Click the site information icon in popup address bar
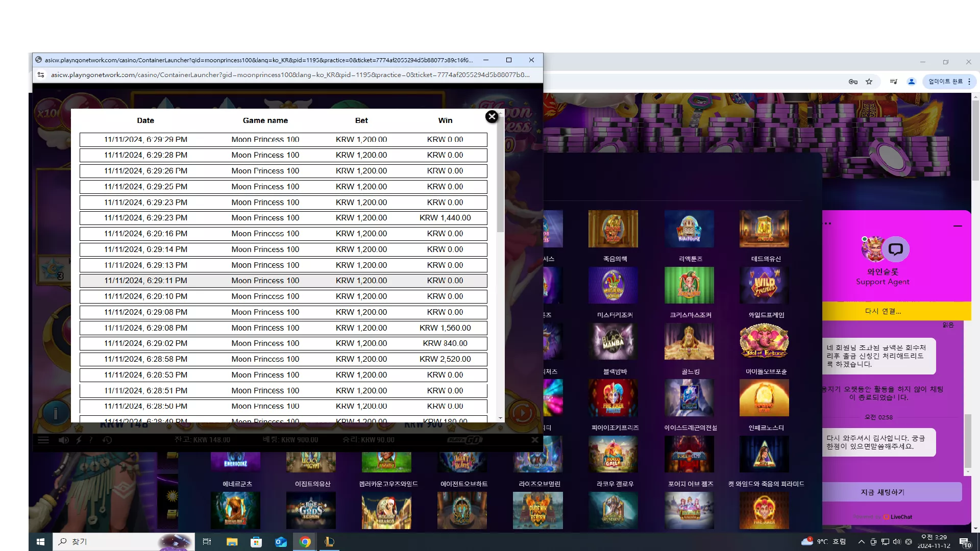980x551 pixels. [41, 74]
